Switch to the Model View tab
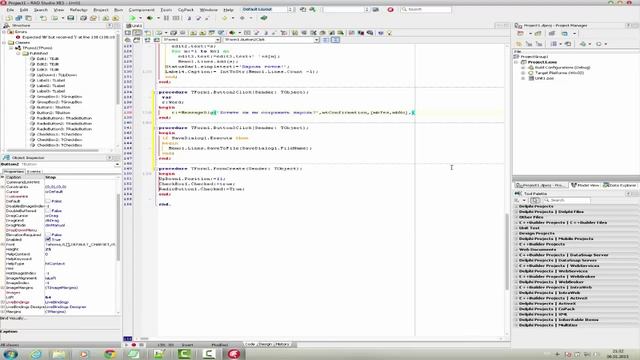Image resolution: width=640 pixels, height=360 pixels. coord(585,185)
